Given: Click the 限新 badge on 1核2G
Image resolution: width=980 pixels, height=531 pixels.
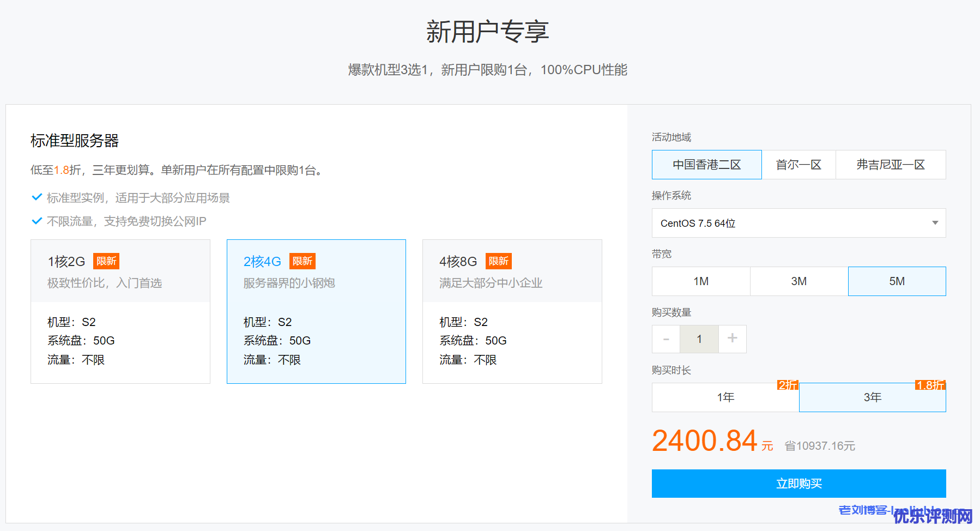Looking at the screenshot, I should (x=106, y=261).
